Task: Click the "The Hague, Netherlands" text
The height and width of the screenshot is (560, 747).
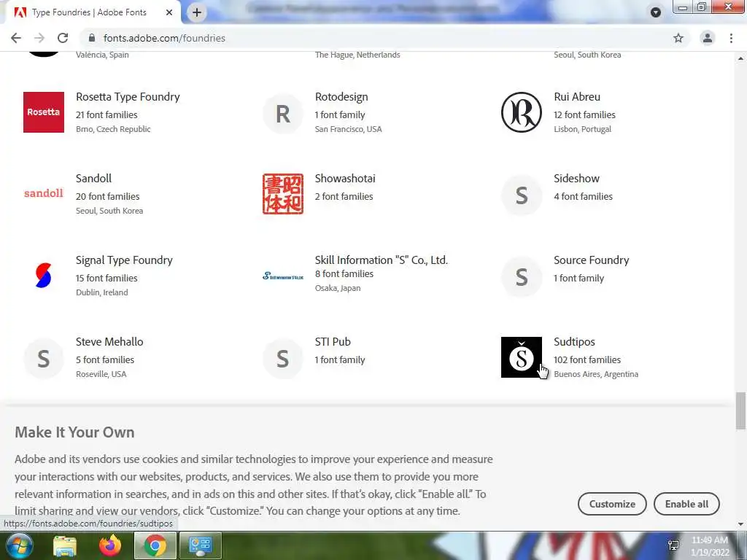Action: 357,55
